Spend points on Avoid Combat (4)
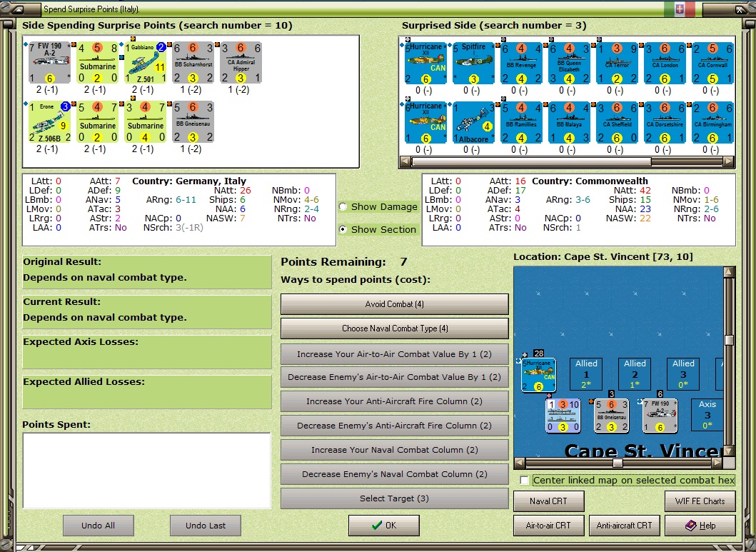The image size is (756, 552). [394, 304]
